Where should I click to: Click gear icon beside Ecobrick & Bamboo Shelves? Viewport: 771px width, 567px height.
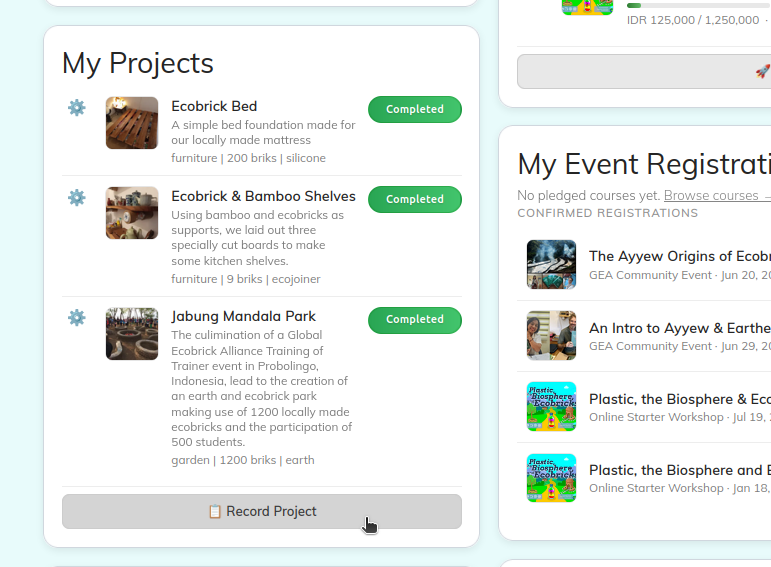click(x=77, y=198)
